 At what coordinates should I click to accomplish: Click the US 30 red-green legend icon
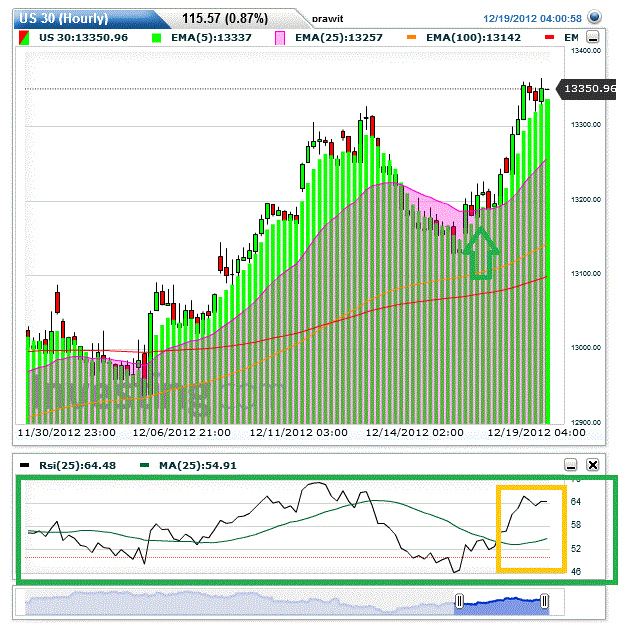(25, 37)
